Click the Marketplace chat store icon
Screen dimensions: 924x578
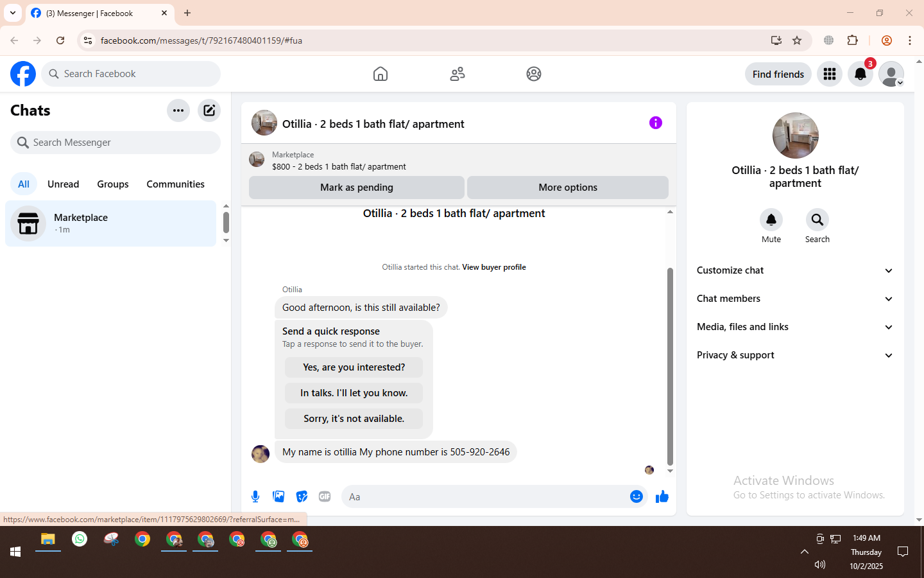tap(28, 223)
